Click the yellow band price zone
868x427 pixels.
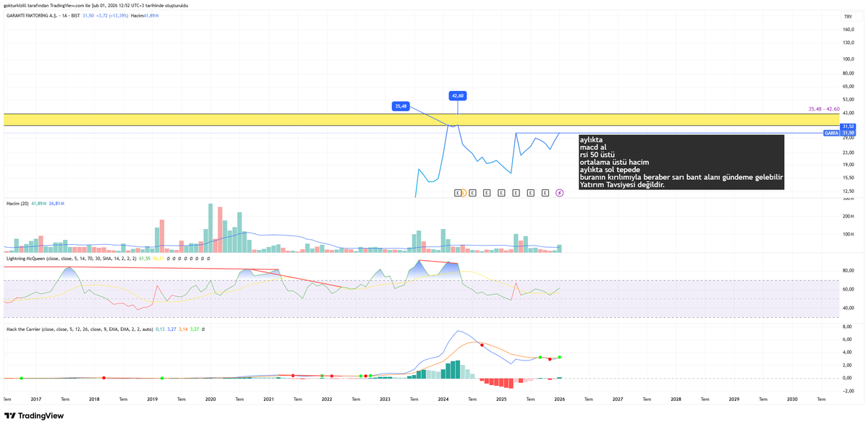[421, 119]
